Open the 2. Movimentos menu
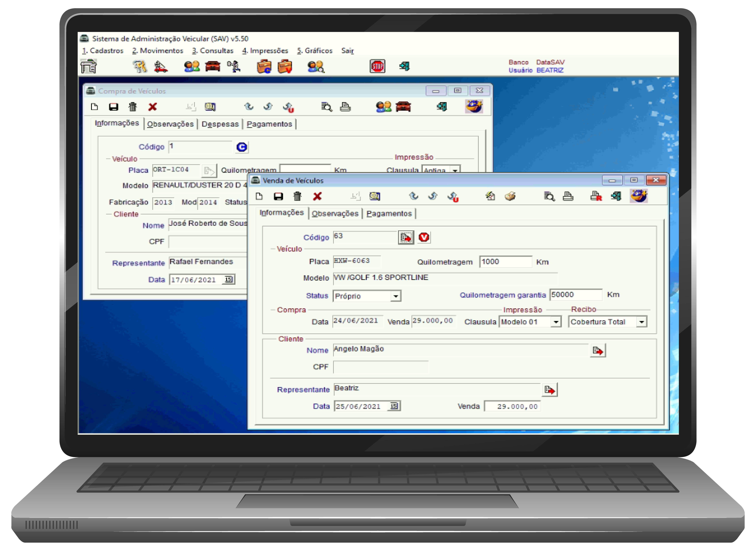This screenshot has width=756, height=551. coord(158,51)
